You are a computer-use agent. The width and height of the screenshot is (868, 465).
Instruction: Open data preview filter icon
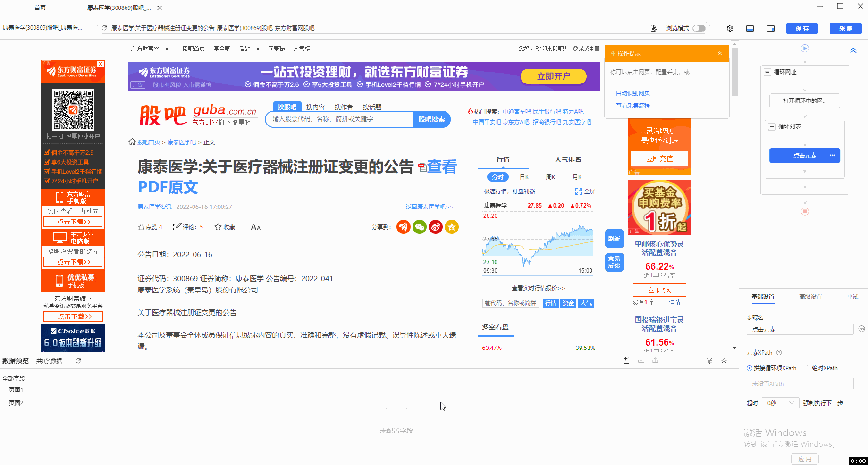coord(709,361)
